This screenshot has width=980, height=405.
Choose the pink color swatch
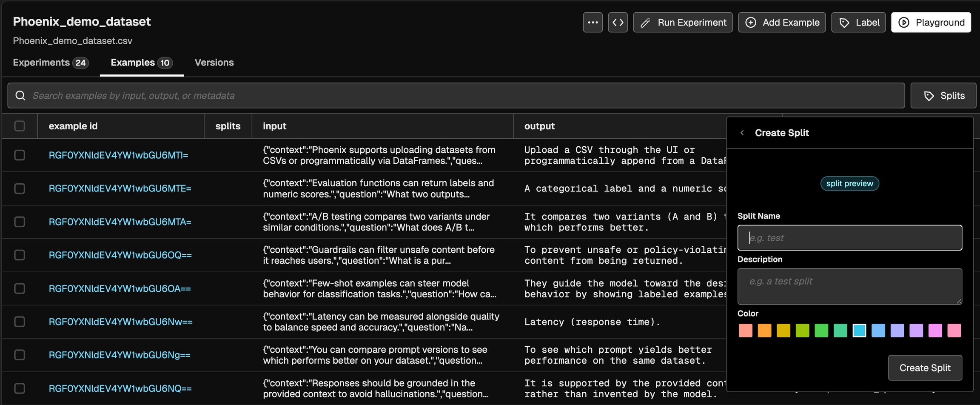coord(954,331)
